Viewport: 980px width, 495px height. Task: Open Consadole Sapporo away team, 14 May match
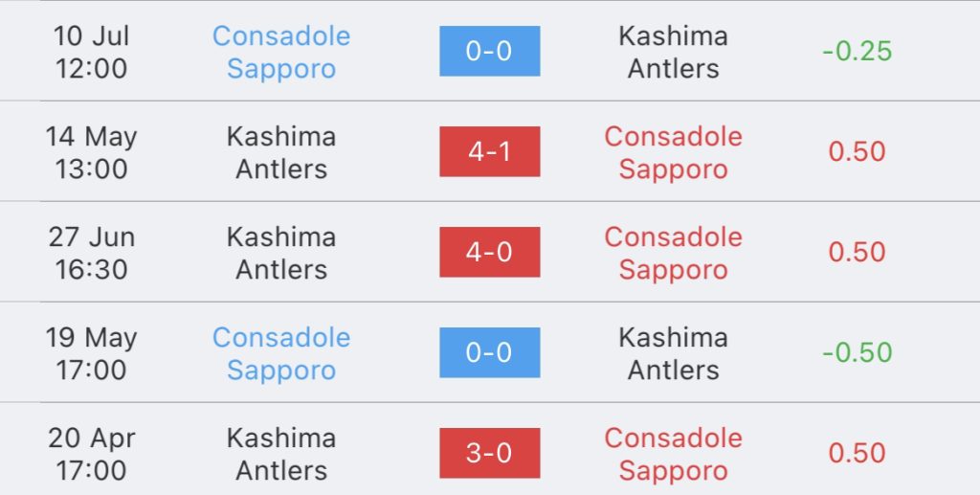tap(673, 152)
